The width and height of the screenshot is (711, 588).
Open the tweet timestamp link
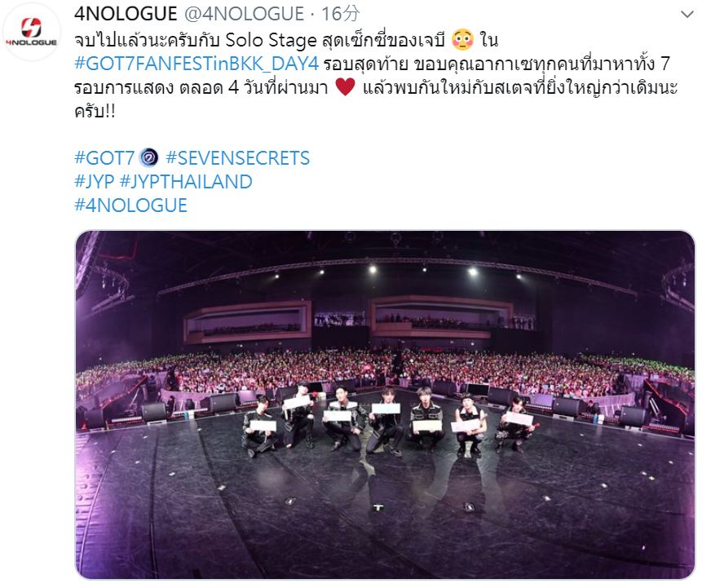341,14
